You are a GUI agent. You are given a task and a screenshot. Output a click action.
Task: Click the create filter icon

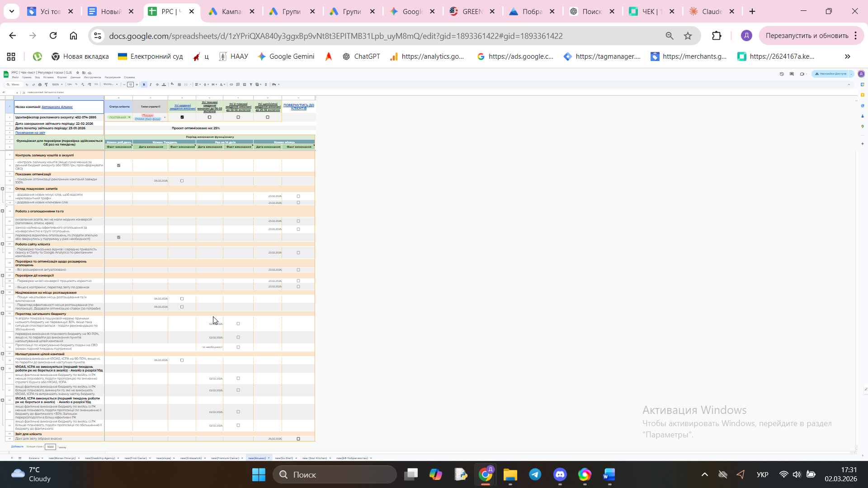tap(251, 84)
